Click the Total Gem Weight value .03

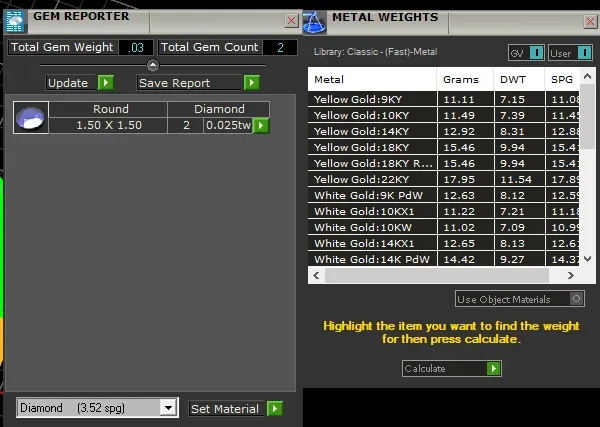coord(136,47)
